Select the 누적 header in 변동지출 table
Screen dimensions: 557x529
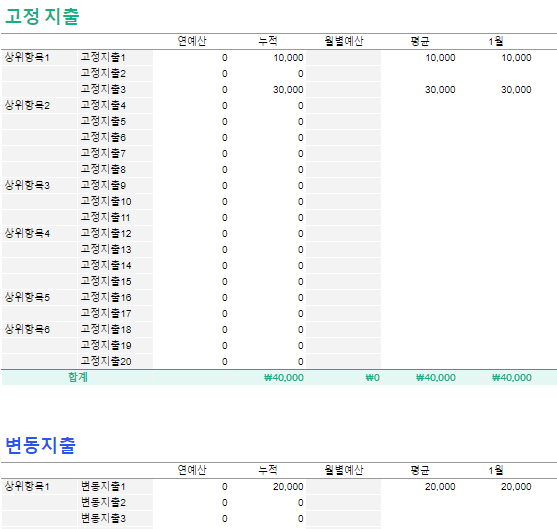pos(268,470)
